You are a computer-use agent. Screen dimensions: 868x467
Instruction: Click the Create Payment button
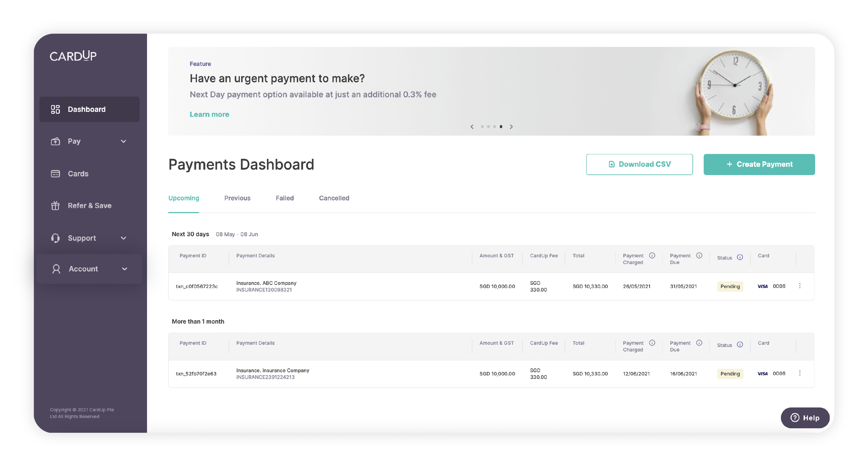tap(759, 164)
